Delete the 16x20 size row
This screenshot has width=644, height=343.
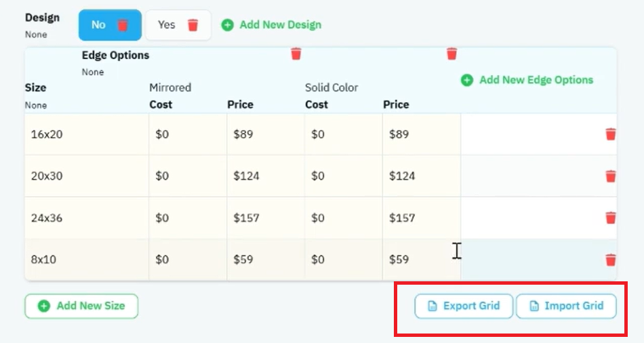pyautogui.click(x=611, y=134)
